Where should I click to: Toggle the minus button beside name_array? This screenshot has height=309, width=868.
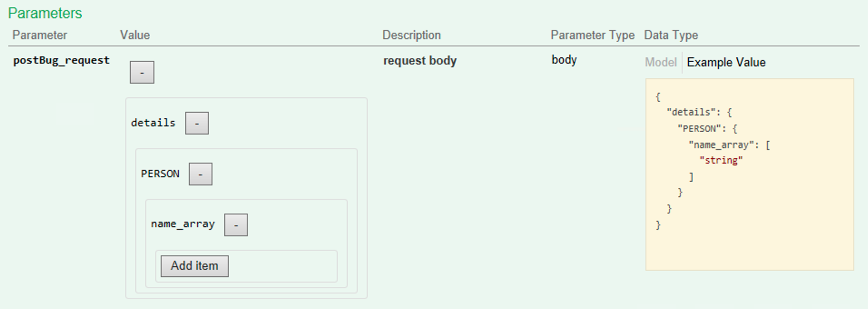click(236, 224)
